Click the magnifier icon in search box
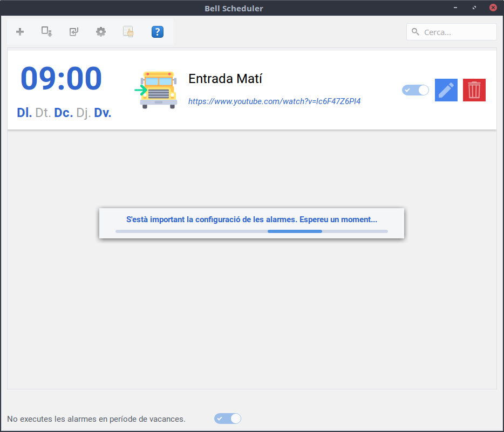 coord(416,32)
